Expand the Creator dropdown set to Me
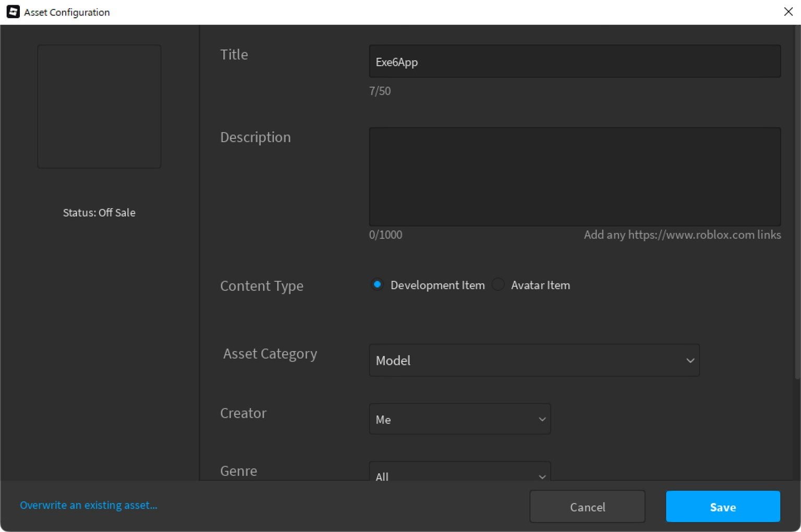Image resolution: width=801 pixels, height=532 pixels. (459, 419)
